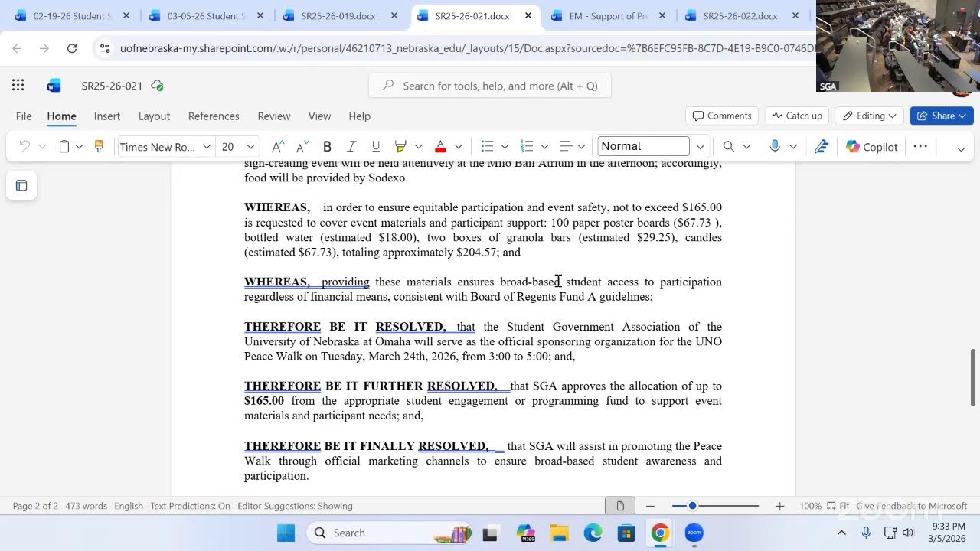The height and width of the screenshot is (551, 980).
Task: Switch to the View tab
Action: tap(319, 116)
